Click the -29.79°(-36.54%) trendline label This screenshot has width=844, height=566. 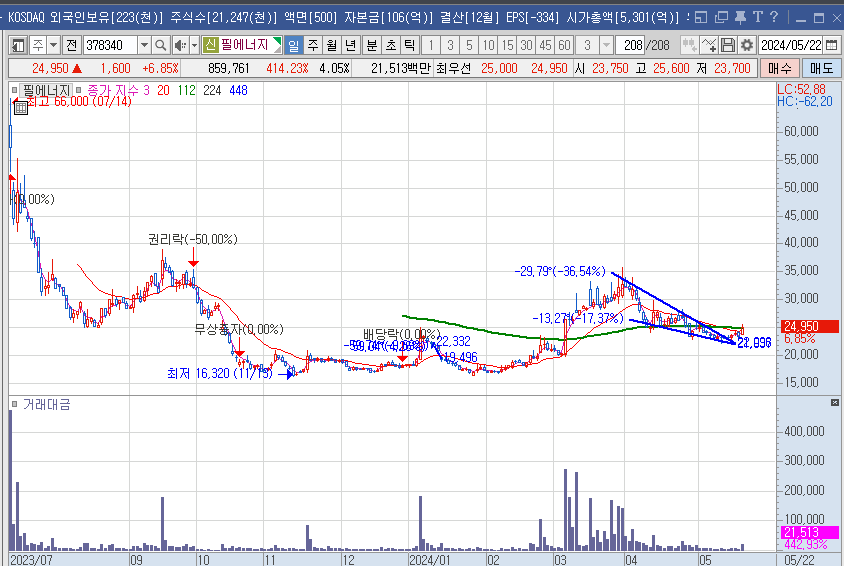(560, 271)
